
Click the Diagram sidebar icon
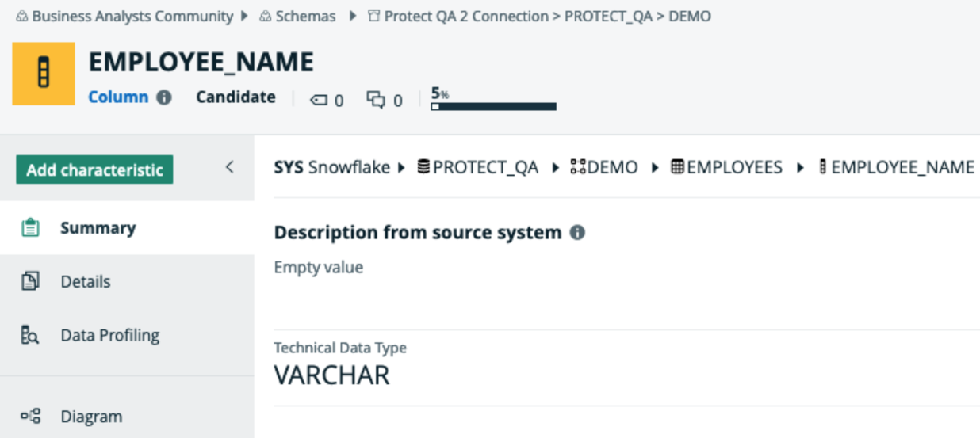tap(30, 416)
